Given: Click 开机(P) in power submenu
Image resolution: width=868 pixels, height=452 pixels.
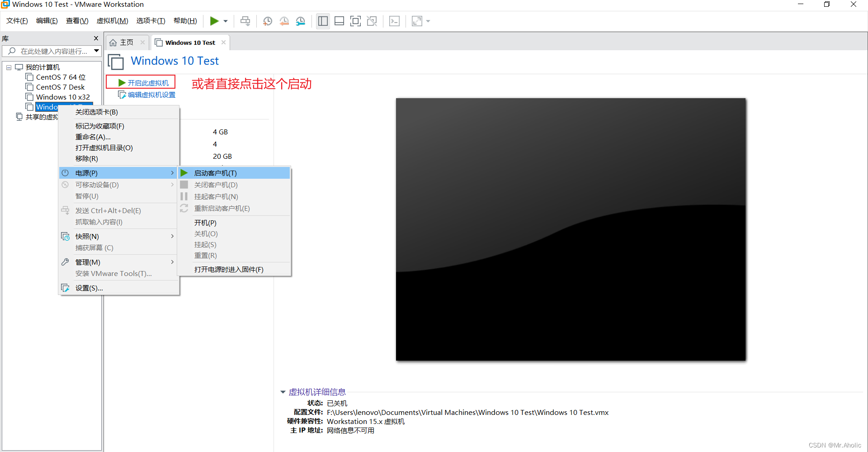Looking at the screenshot, I should [234, 223].
